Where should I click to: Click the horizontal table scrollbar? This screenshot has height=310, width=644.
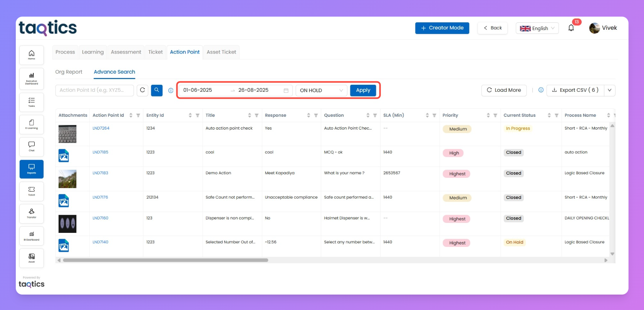(x=166, y=260)
